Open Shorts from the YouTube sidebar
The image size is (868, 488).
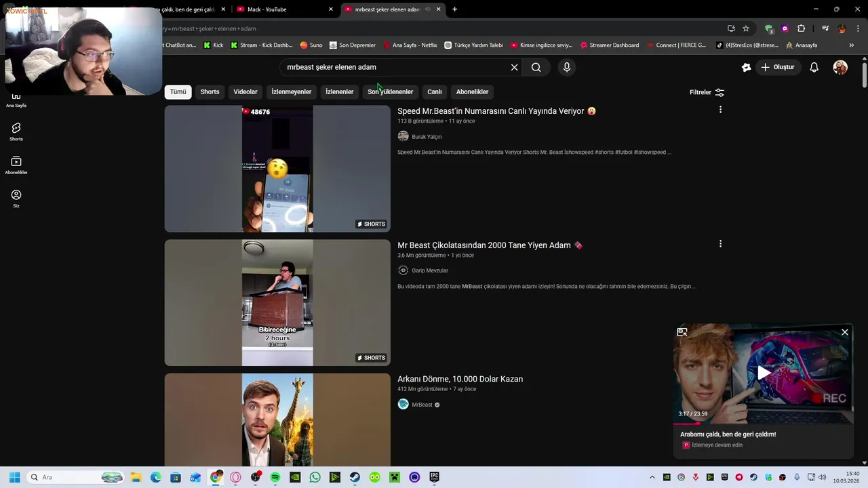click(16, 131)
